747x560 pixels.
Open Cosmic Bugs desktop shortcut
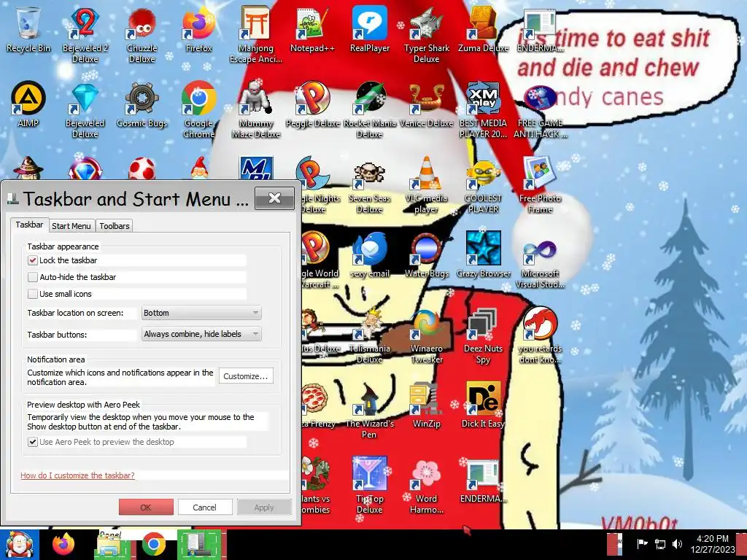pos(142,105)
